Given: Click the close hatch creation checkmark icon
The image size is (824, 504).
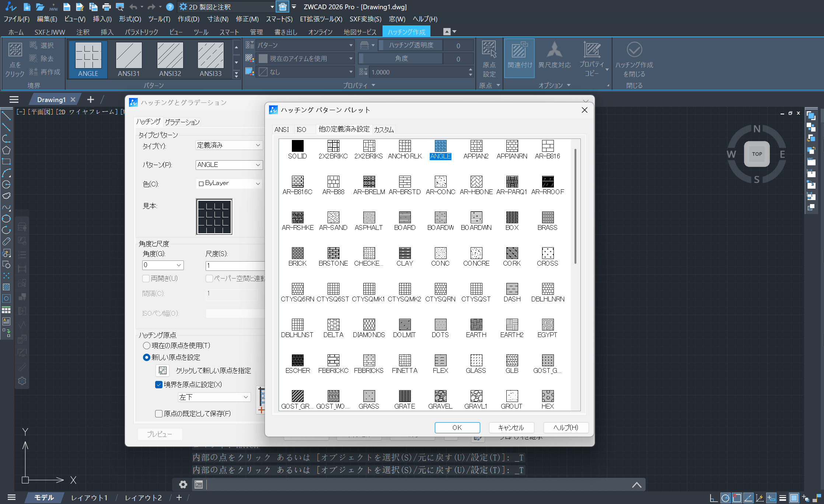Looking at the screenshot, I should (x=634, y=50).
